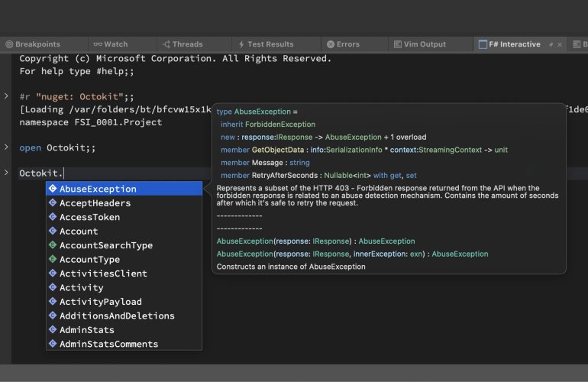588x382 pixels.
Task: Switch to the Watch tab
Action: click(x=110, y=44)
